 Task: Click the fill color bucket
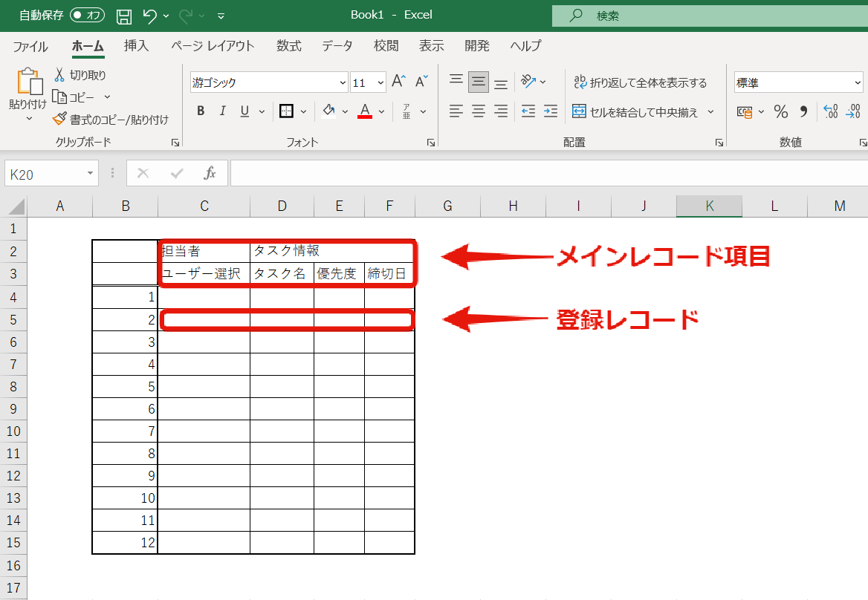[x=328, y=111]
